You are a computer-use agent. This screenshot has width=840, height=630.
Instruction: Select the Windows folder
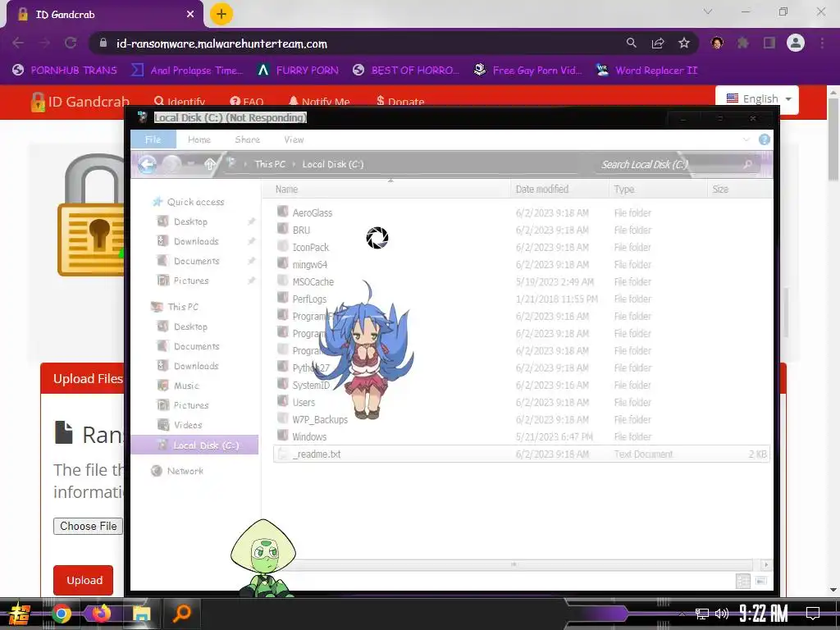tap(309, 436)
